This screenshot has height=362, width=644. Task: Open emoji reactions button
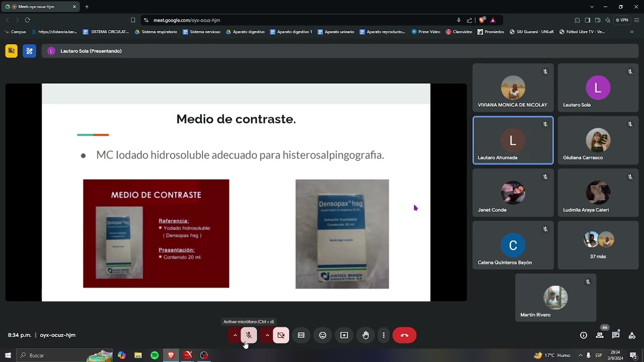click(x=323, y=335)
